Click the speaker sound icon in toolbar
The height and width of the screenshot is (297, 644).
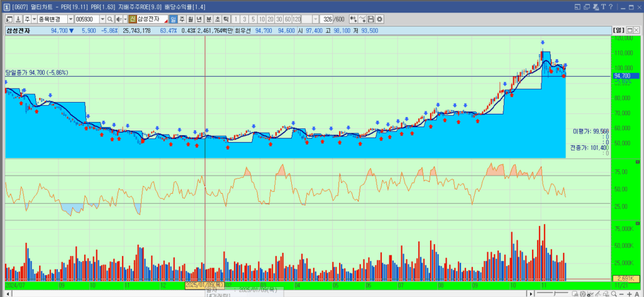click(120, 20)
